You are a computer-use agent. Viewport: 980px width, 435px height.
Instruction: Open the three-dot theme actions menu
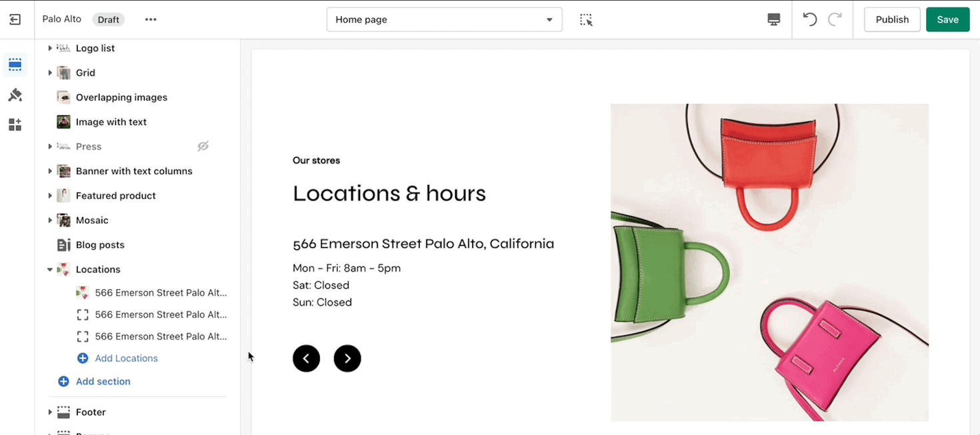(x=151, y=20)
